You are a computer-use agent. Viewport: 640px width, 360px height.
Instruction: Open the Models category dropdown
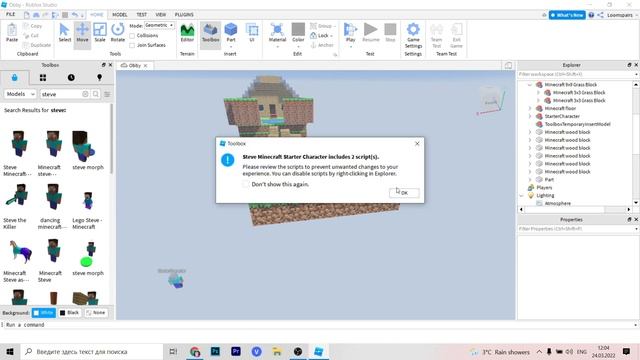coord(20,94)
